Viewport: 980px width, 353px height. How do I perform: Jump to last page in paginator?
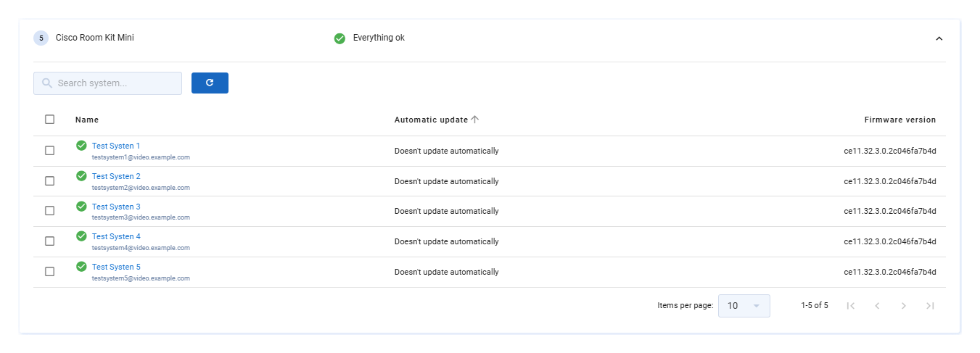[x=930, y=306]
